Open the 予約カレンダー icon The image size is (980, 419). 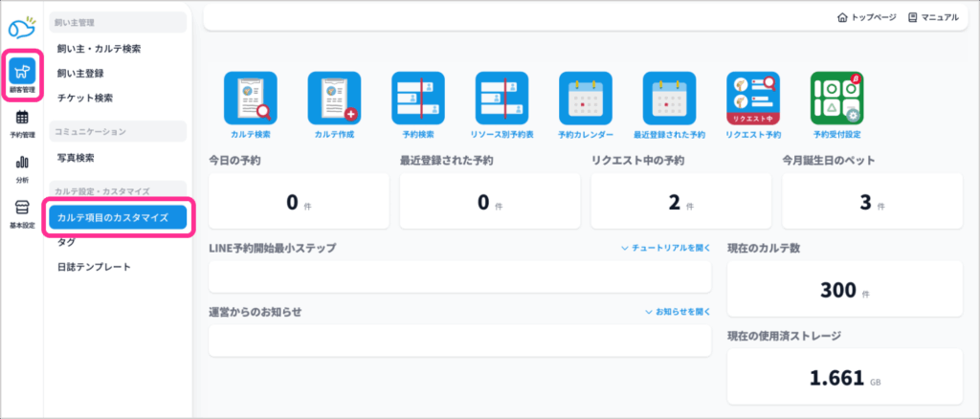coord(586,99)
